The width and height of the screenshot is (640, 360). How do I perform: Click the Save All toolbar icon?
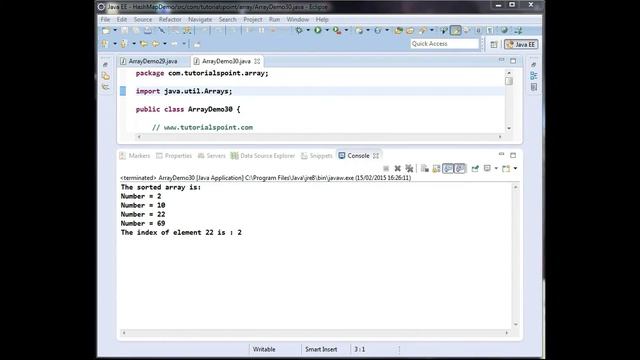[x=136, y=30]
